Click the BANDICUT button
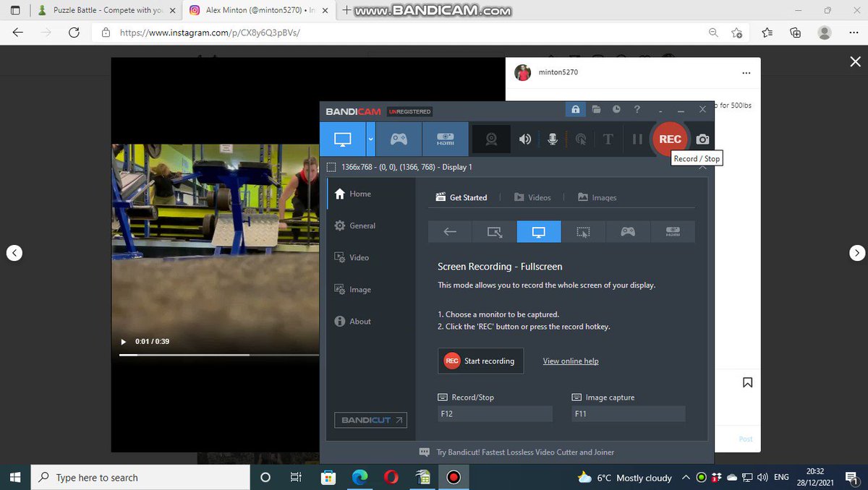This screenshot has width=868, height=490. point(370,420)
